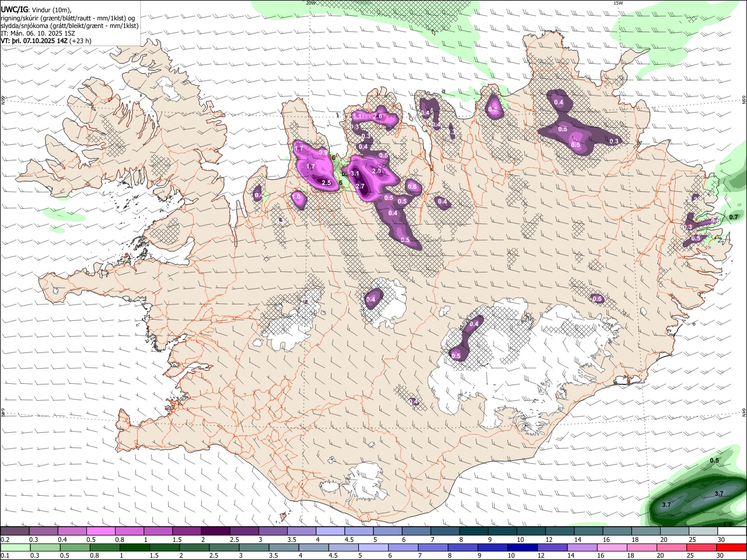Select the crimson swatch labeled 25 in lower legend row

702,548
